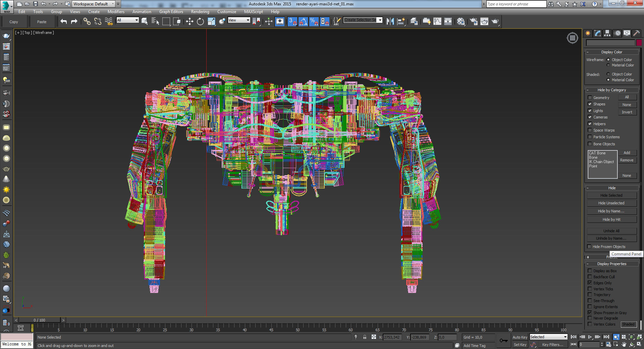644x349 pixels.
Task: Open the Curve Editor
Action: point(437,21)
